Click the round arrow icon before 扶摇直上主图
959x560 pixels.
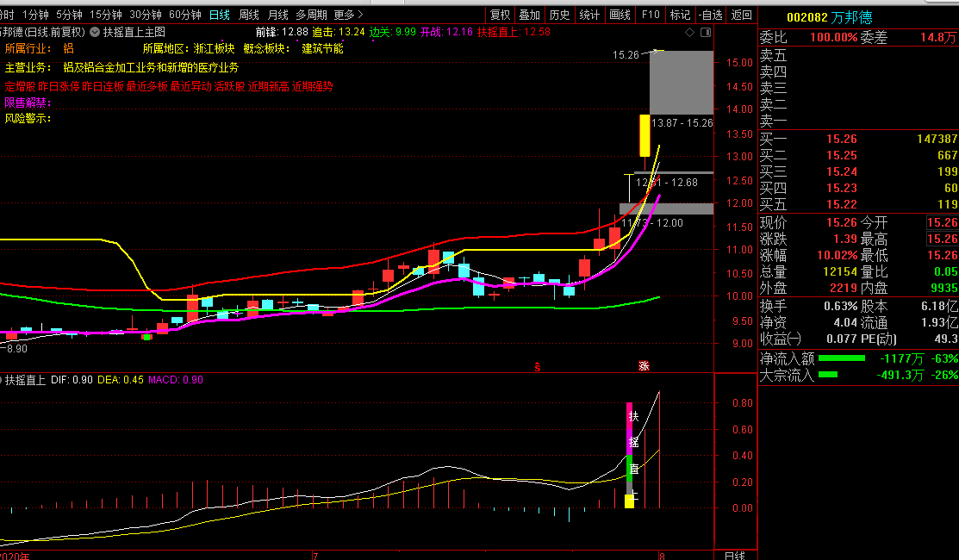95,33
